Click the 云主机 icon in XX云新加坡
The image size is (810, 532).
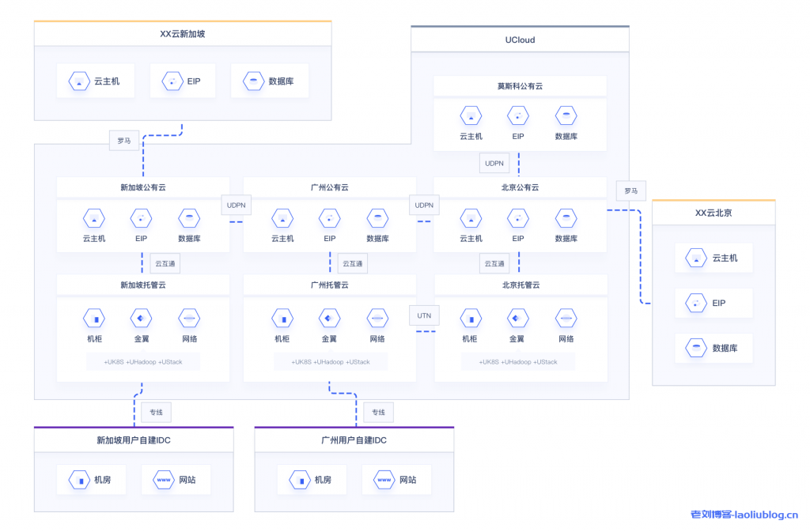78,81
